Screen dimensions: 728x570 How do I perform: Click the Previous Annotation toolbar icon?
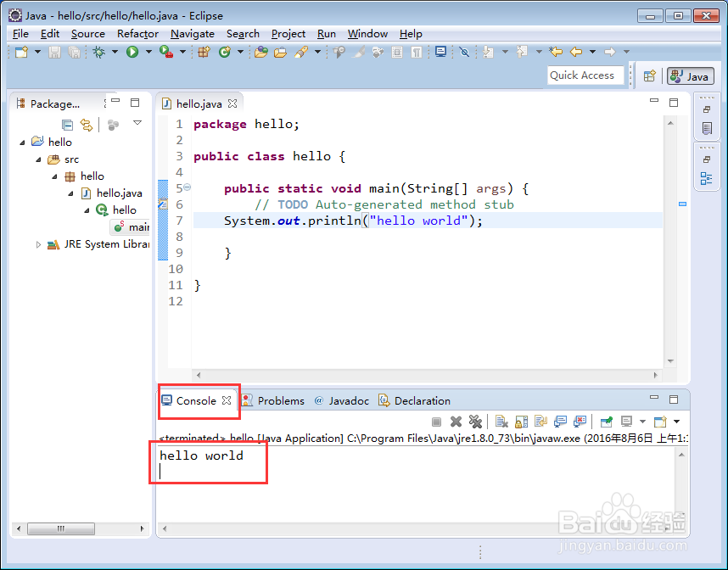coord(522,52)
